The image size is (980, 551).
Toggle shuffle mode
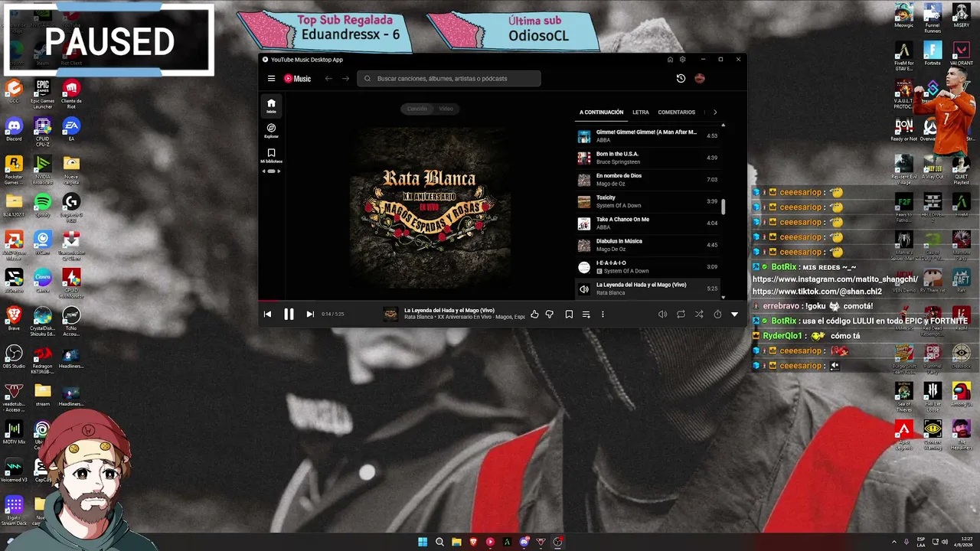(x=699, y=314)
